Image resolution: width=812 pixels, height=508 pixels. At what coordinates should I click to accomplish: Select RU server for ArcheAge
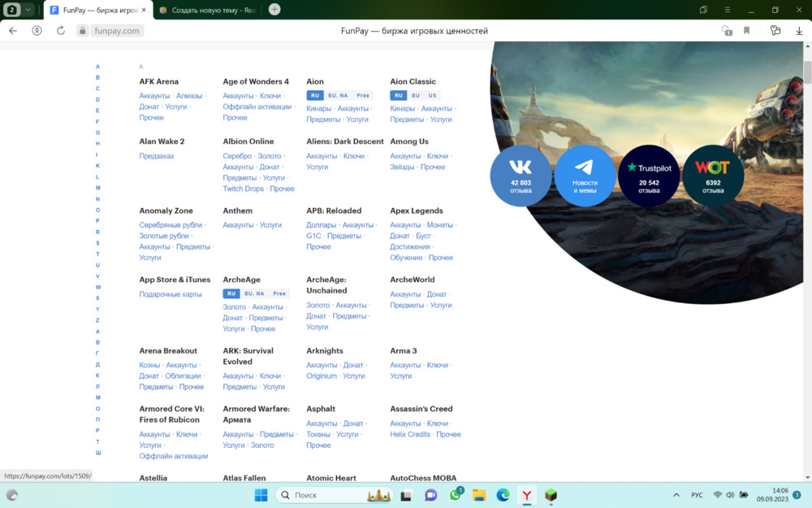231,293
